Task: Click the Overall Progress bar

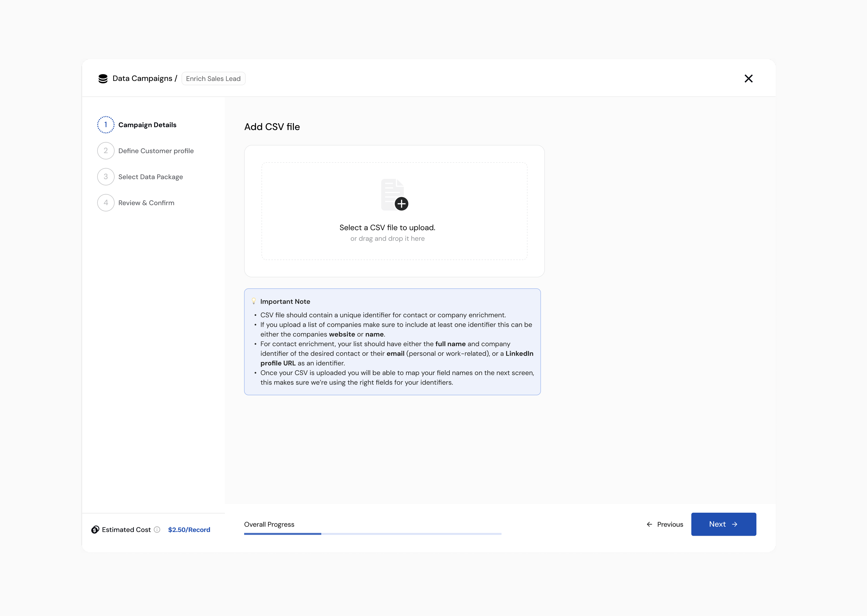Action: click(372, 534)
